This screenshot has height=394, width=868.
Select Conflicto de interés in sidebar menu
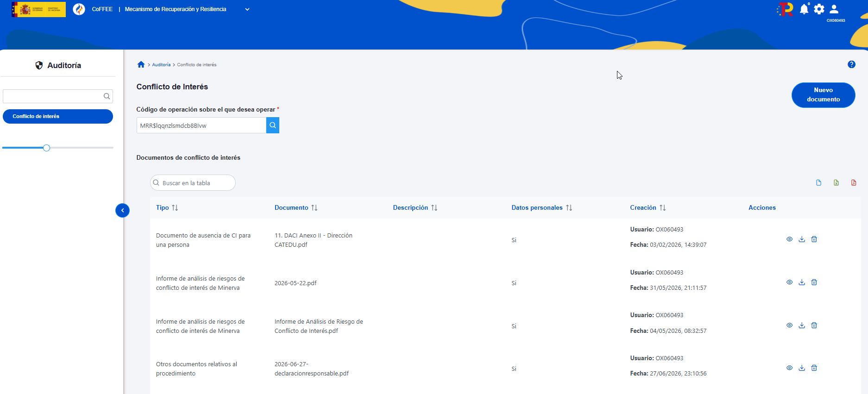click(x=58, y=117)
